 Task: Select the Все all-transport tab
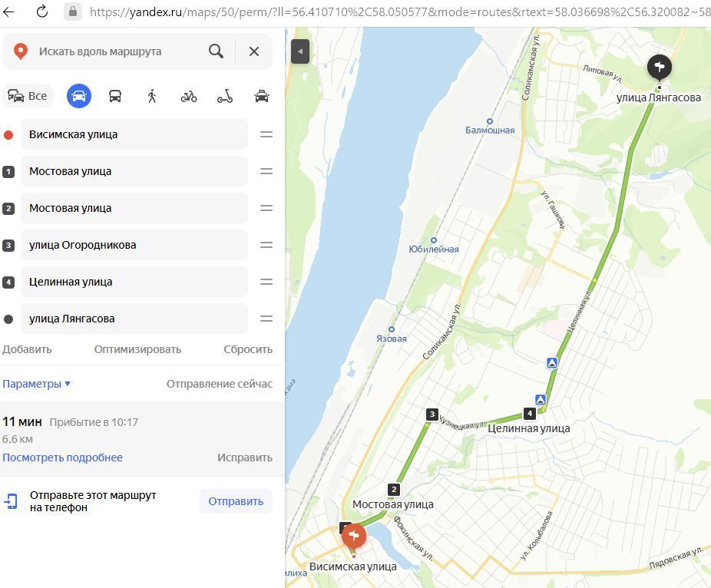[x=28, y=96]
